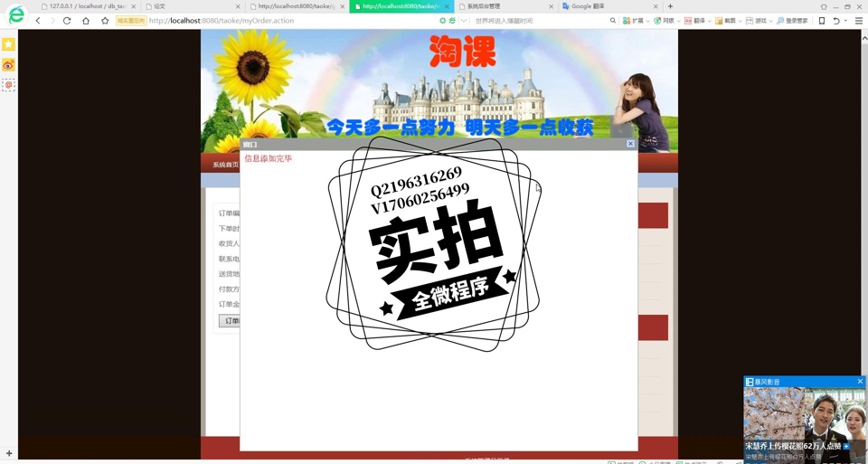This screenshot has height=464, width=868.
Task: Switch to the 论文 tab
Action: point(192,6)
